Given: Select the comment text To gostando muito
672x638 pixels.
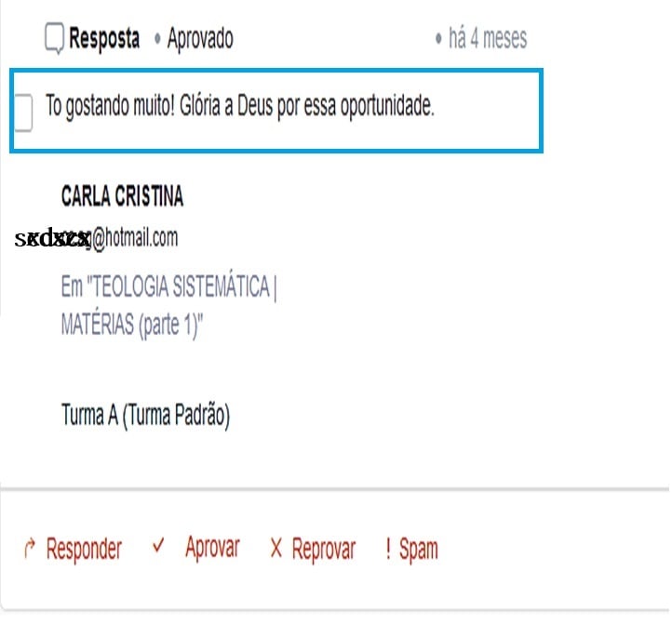Looking at the screenshot, I should coord(239,106).
